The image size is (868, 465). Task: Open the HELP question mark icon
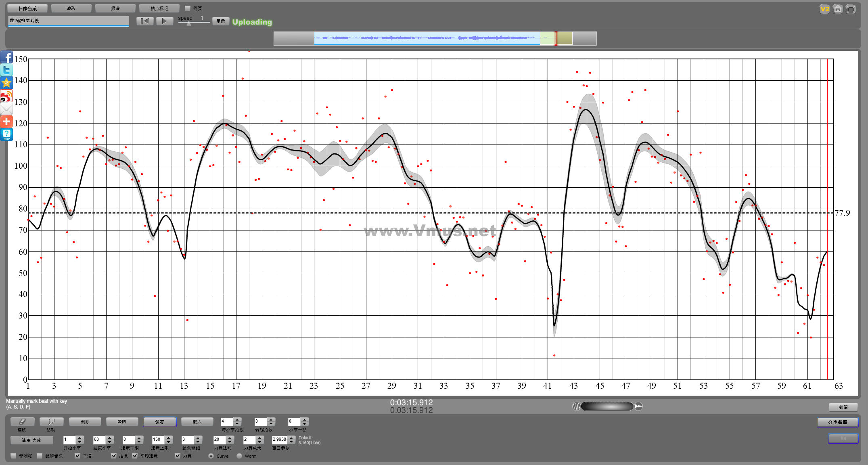(x=6, y=134)
